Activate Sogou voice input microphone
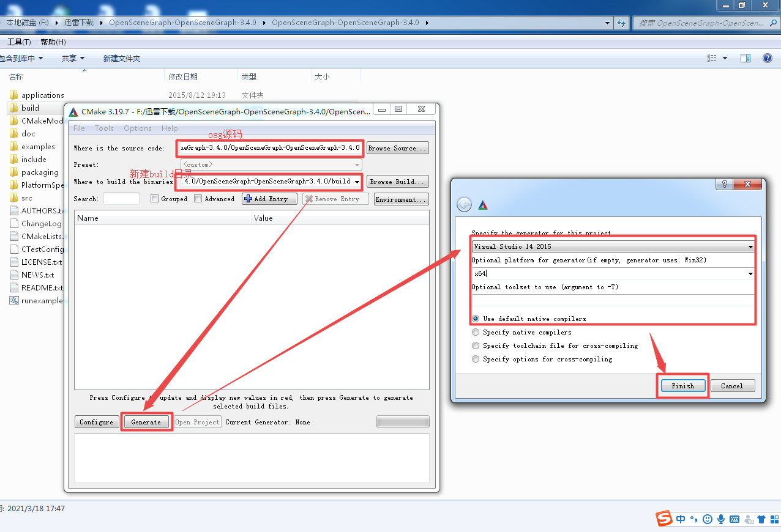This screenshot has height=532, width=781. 721,519
